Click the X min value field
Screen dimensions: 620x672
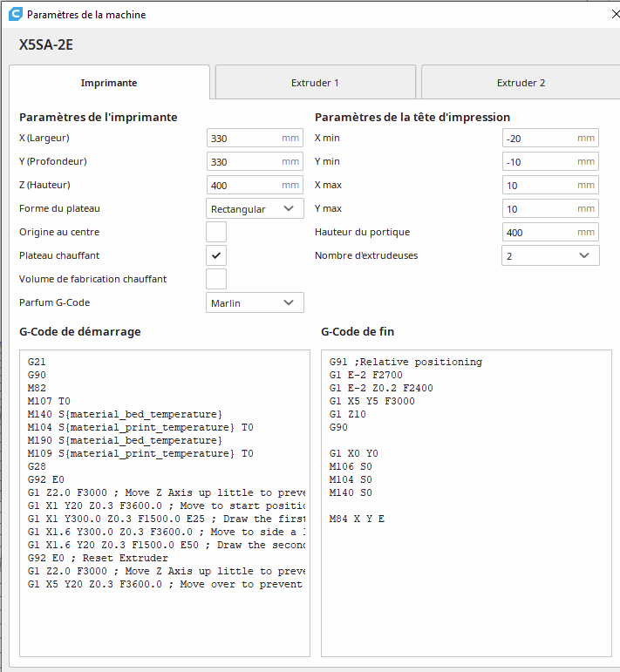click(550, 138)
